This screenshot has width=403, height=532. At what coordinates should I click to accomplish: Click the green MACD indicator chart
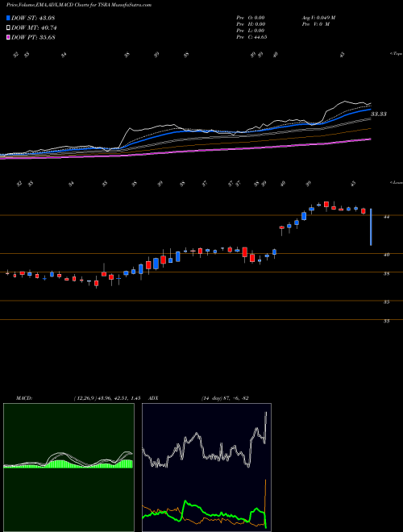(x=69, y=468)
